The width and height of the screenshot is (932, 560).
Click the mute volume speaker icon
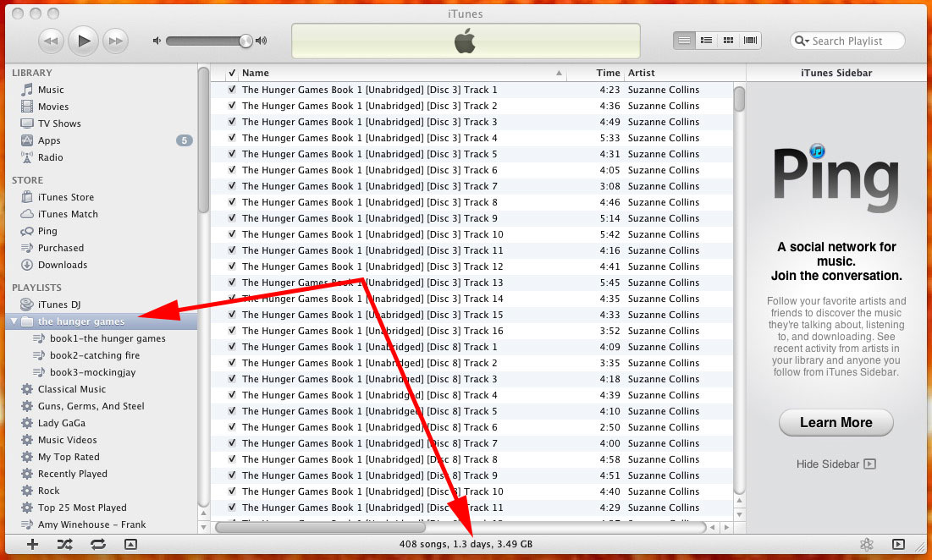[x=157, y=41]
